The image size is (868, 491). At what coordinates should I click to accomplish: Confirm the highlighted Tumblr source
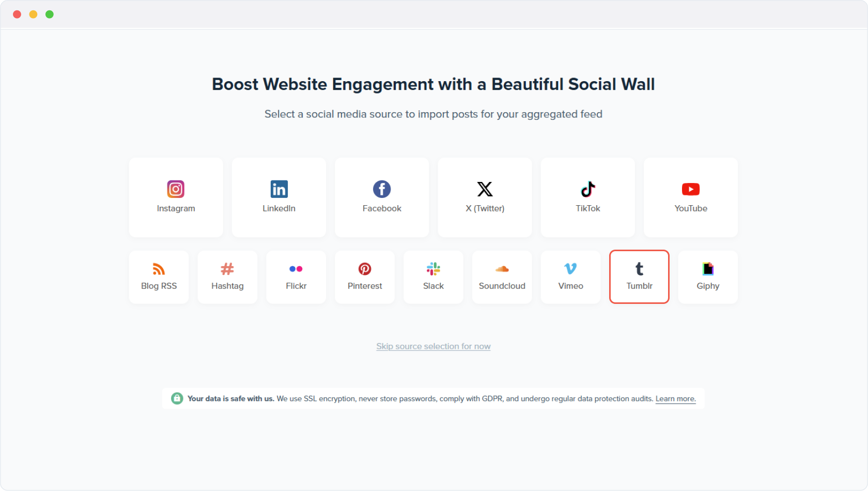639,277
